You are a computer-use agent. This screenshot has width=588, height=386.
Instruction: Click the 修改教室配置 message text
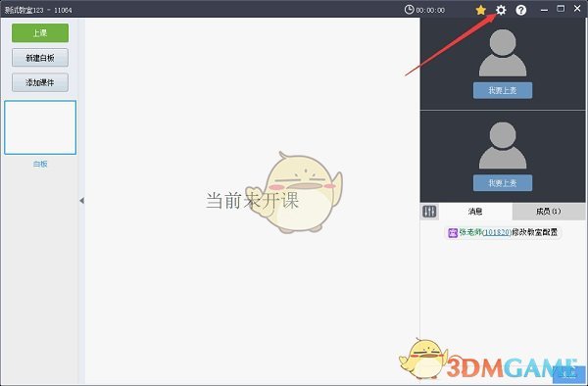click(535, 232)
